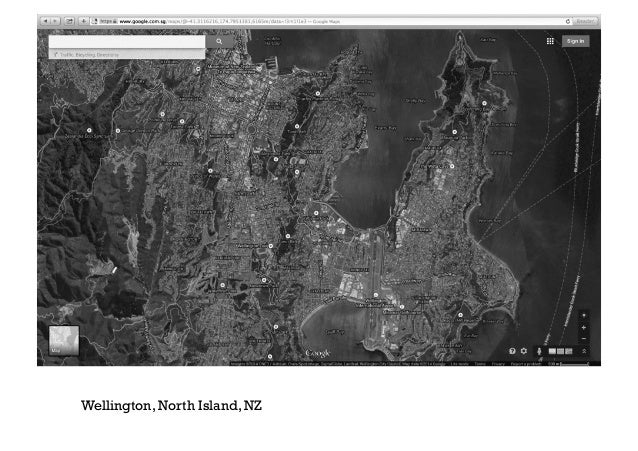Open Traffic, Bicycling, Directions options below search

[127, 55]
